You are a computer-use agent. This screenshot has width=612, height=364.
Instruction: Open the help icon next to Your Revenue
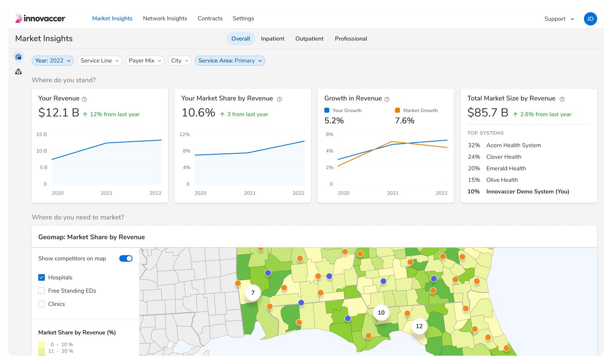tap(84, 99)
